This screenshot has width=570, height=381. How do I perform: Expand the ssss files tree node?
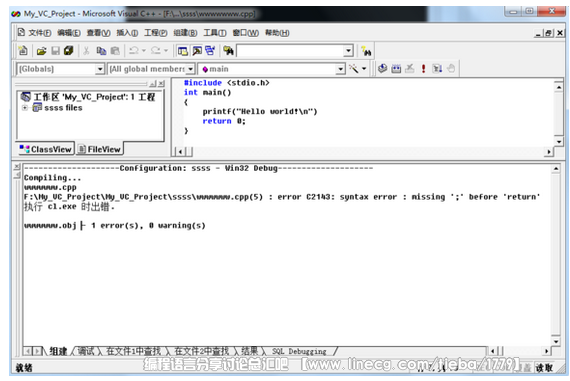pyautogui.click(x=25, y=108)
